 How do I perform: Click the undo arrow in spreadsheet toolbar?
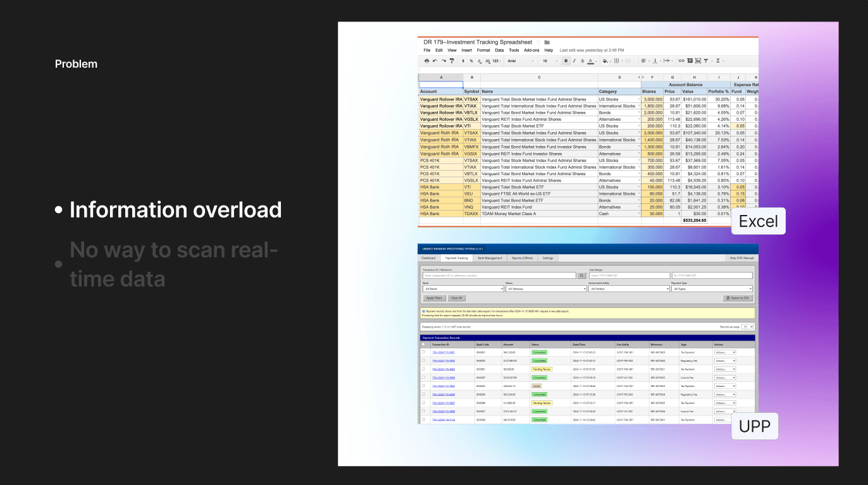pos(435,61)
